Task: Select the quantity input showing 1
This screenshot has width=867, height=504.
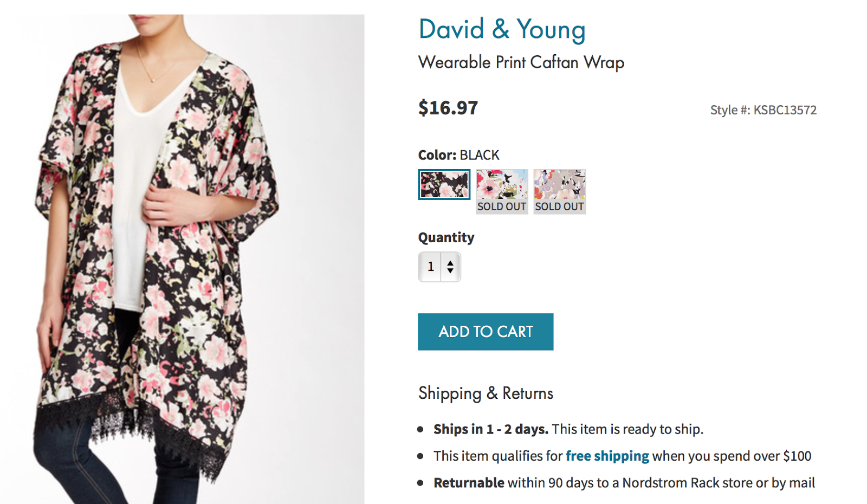Action: [x=431, y=266]
